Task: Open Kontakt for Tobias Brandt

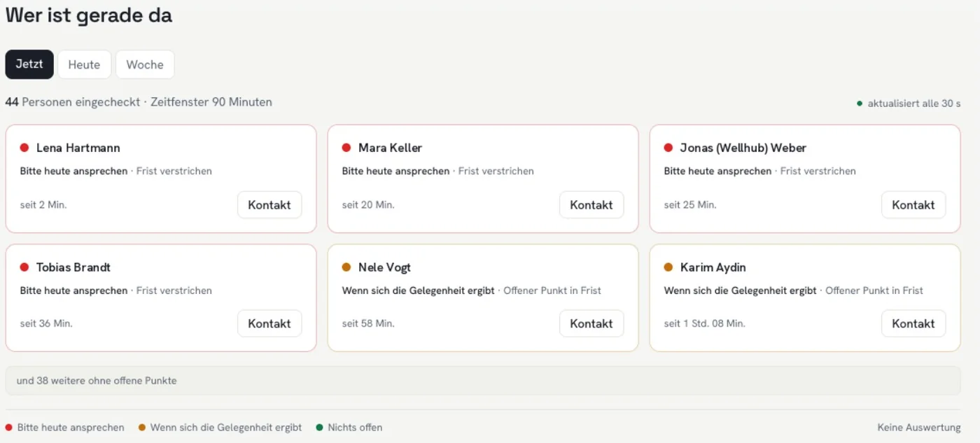Action: click(x=269, y=324)
